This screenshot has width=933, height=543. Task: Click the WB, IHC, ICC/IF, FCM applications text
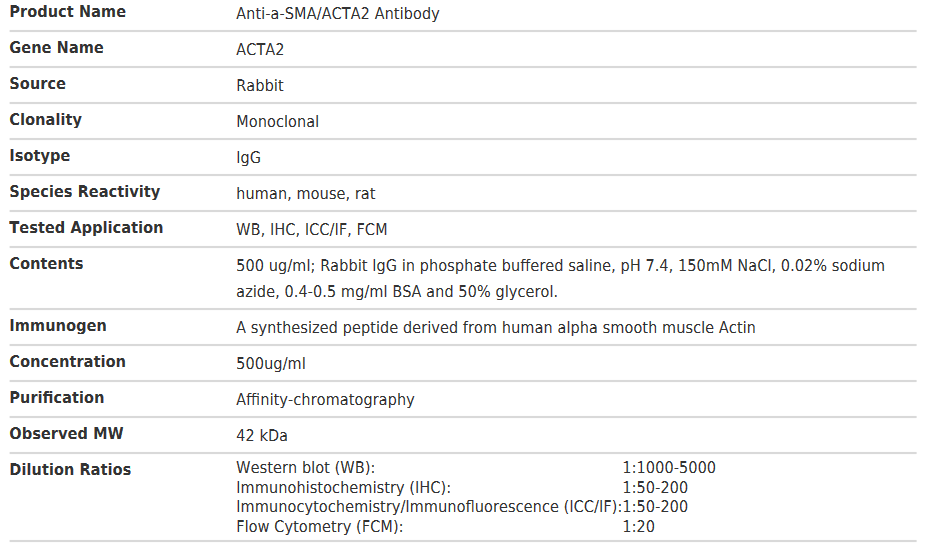pos(311,230)
